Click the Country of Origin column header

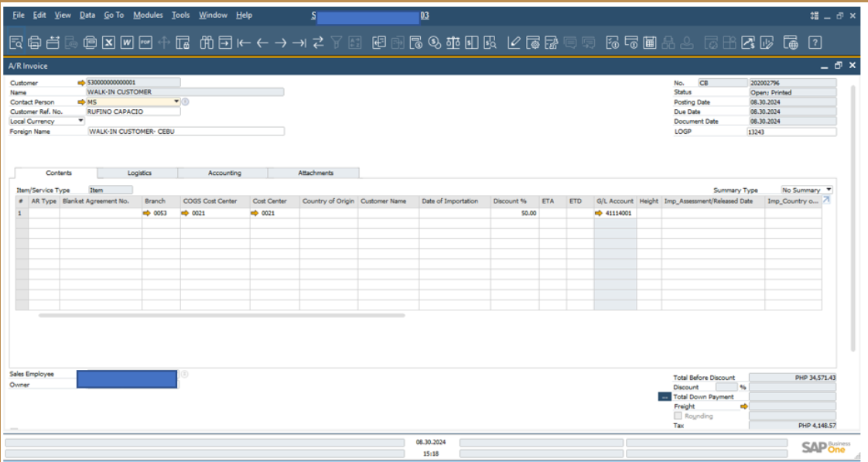coord(328,201)
